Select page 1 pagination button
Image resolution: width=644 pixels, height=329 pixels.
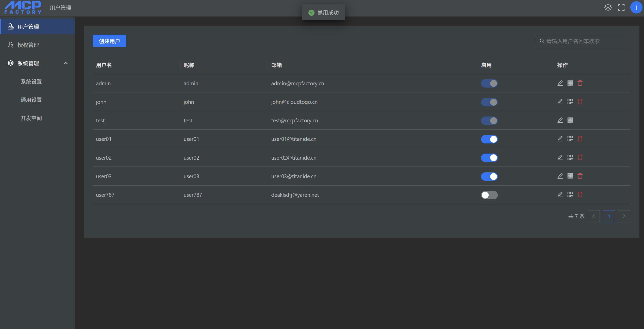coord(609,216)
